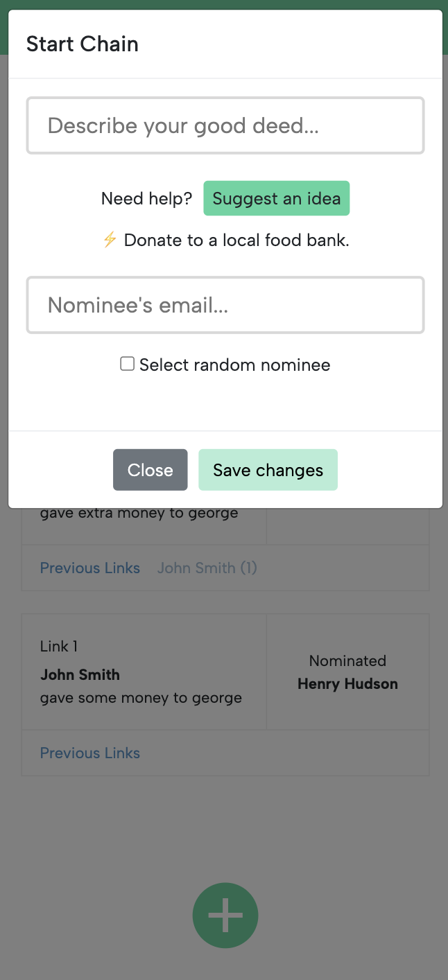Click the lightning bolt suggestion icon

click(110, 240)
